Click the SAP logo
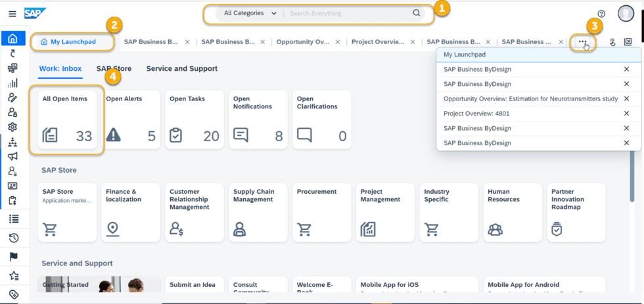 tap(35, 13)
